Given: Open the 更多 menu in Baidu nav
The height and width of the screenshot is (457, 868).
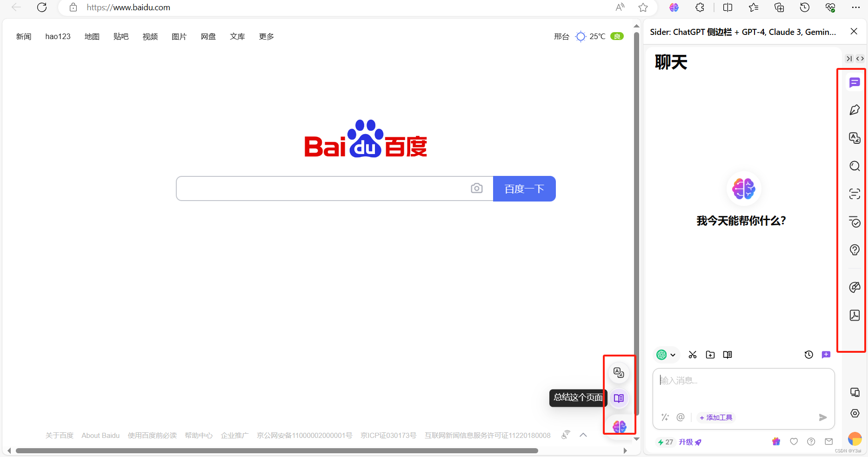Looking at the screenshot, I should point(267,36).
